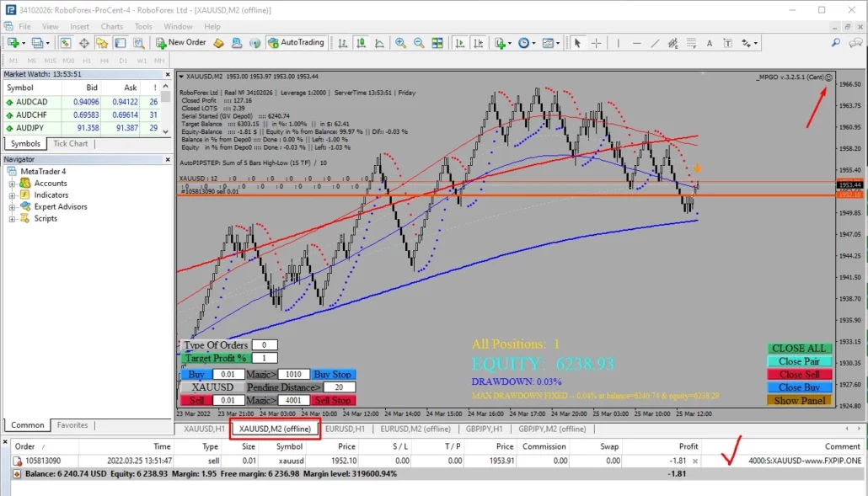The width and height of the screenshot is (868, 496).
Task: Open the Templates dropdown icon
Action: tap(550, 43)
